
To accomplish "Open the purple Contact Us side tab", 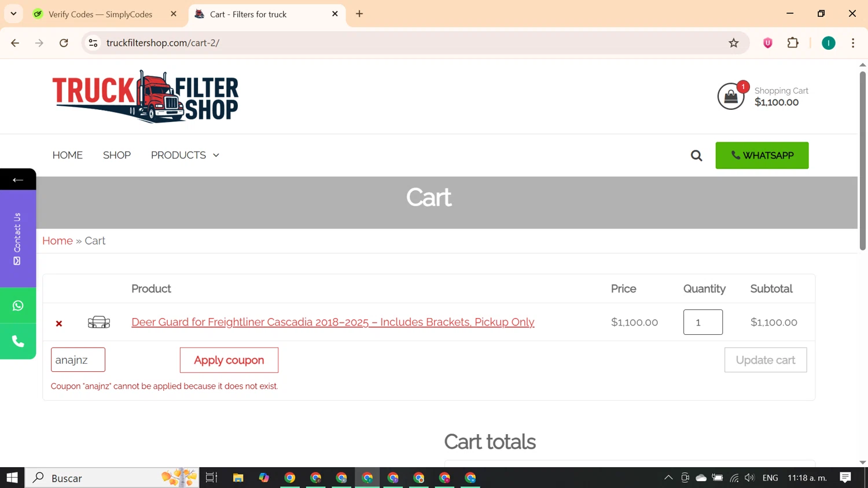I will coord(18,239).
